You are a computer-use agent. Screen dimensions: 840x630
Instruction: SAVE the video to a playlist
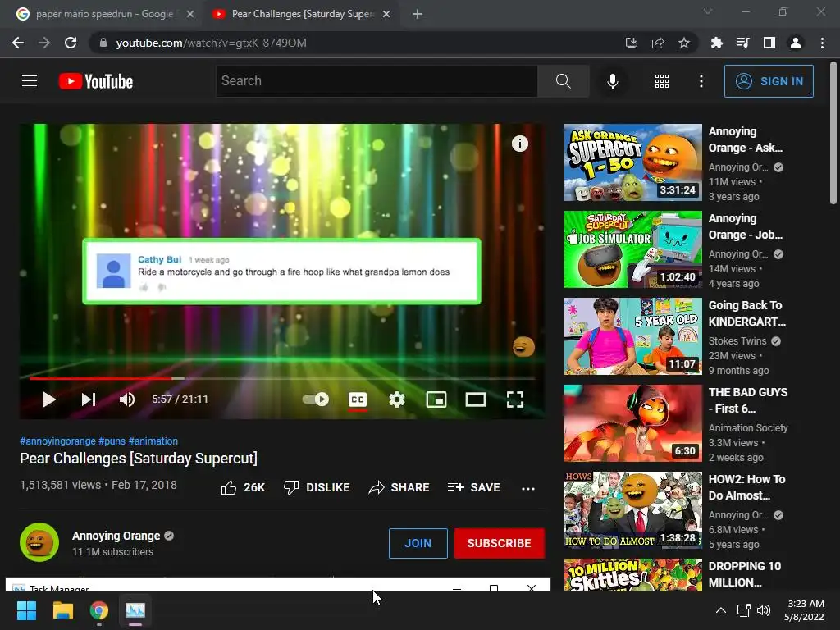pos(474,487)
